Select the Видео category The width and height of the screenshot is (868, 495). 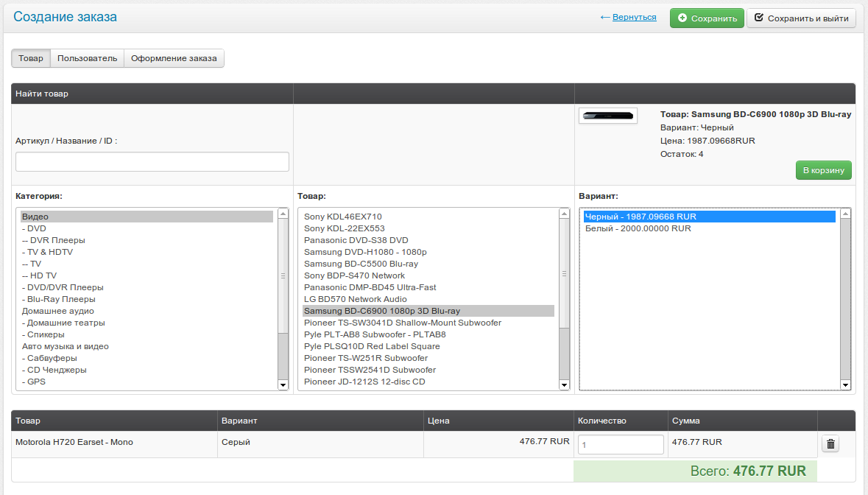point(147,217)
